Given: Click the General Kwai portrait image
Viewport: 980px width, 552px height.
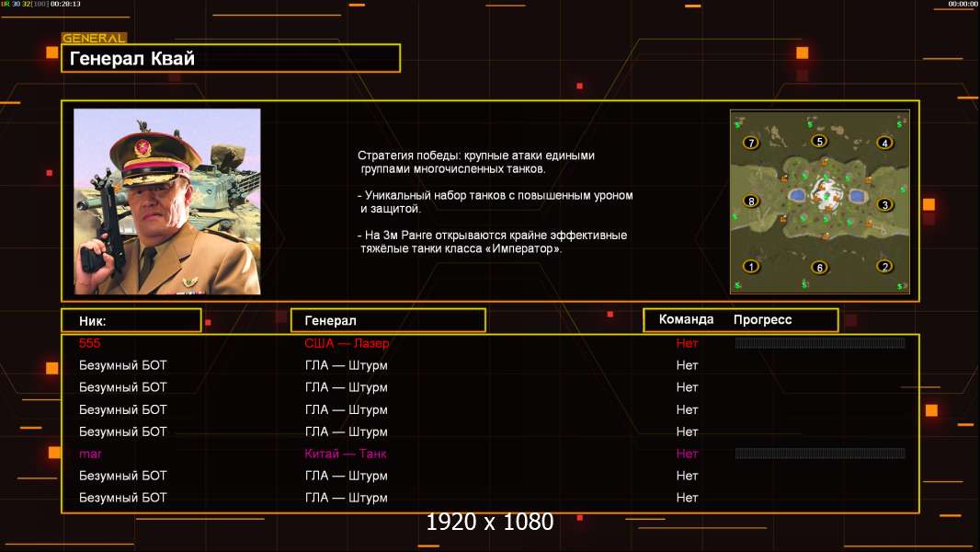Looking at the screenshot, I should 167,201.
